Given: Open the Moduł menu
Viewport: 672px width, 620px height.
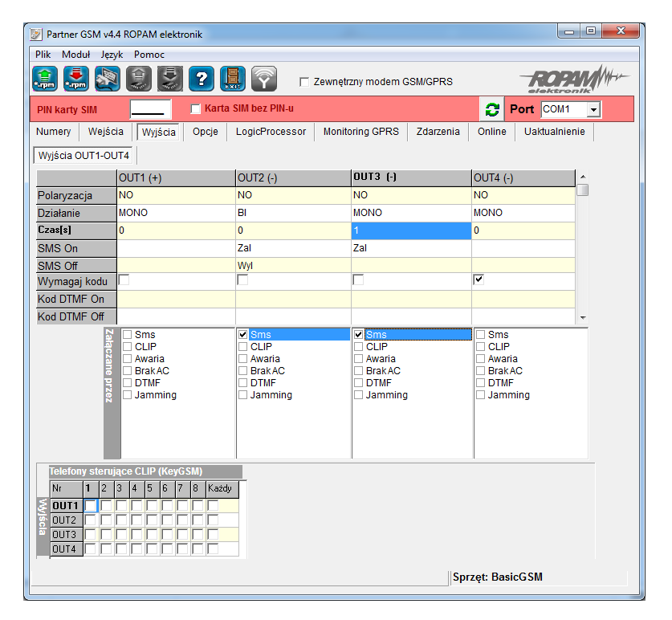Looking at the screenshot, I should click(x=76, y=55).
